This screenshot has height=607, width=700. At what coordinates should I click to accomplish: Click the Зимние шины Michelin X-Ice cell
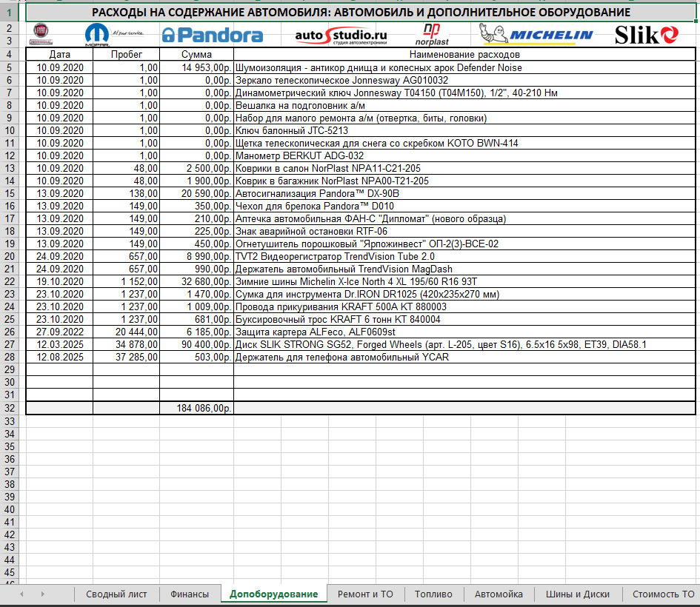pyautogui.click(x=464, y=282)
